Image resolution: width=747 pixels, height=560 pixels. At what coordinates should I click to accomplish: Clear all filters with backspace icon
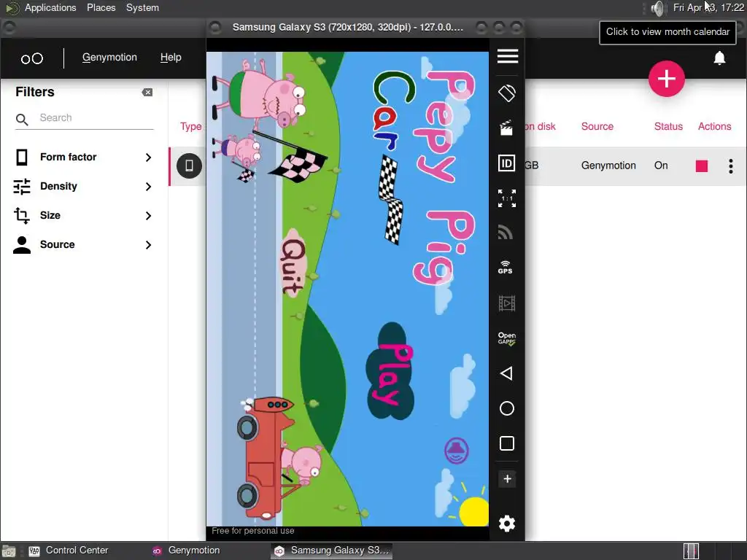[147, 93]
